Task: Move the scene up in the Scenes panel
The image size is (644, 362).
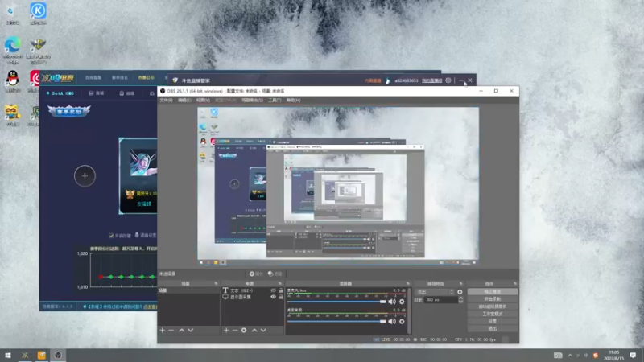Action: point(182,330)
